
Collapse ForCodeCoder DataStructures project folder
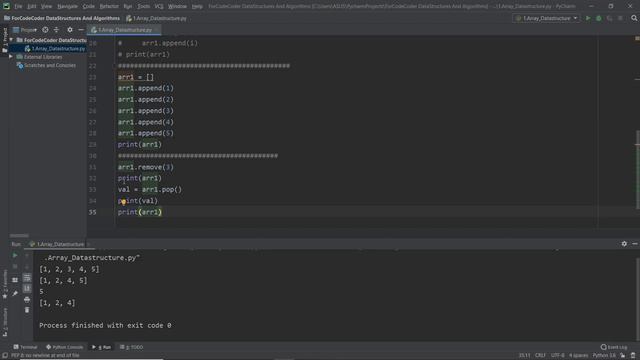click(x=11, y=40)
